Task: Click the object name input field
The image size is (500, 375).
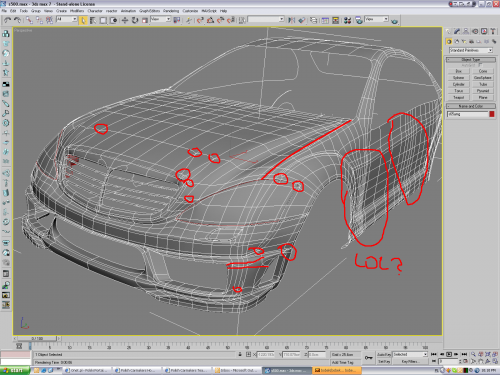Action: (x=468, y=114)
